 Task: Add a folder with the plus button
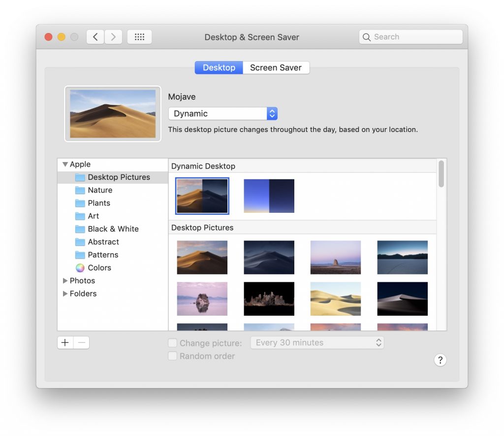coord(65,342)
